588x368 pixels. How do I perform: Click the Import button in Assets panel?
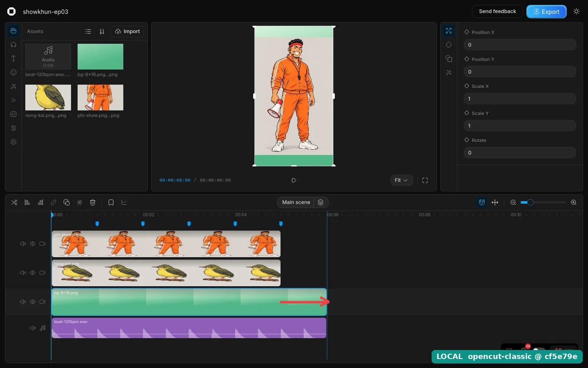[127, 31]
